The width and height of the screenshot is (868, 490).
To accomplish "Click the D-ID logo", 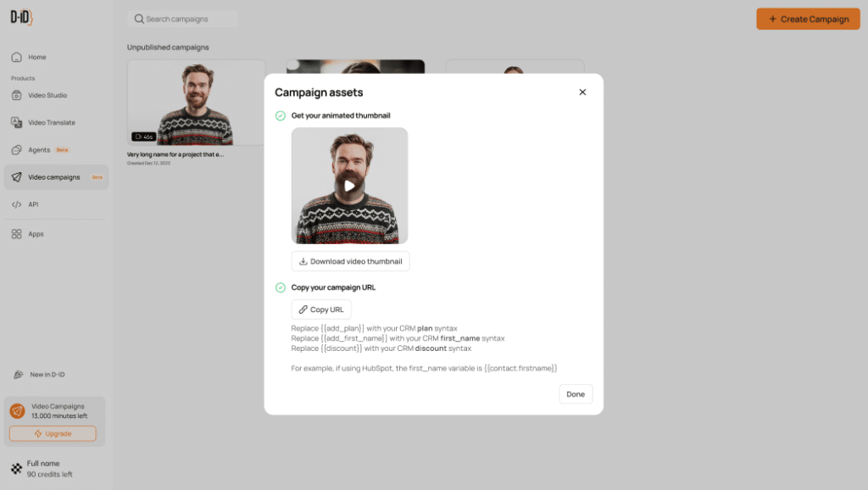I will tap(20, 17).
